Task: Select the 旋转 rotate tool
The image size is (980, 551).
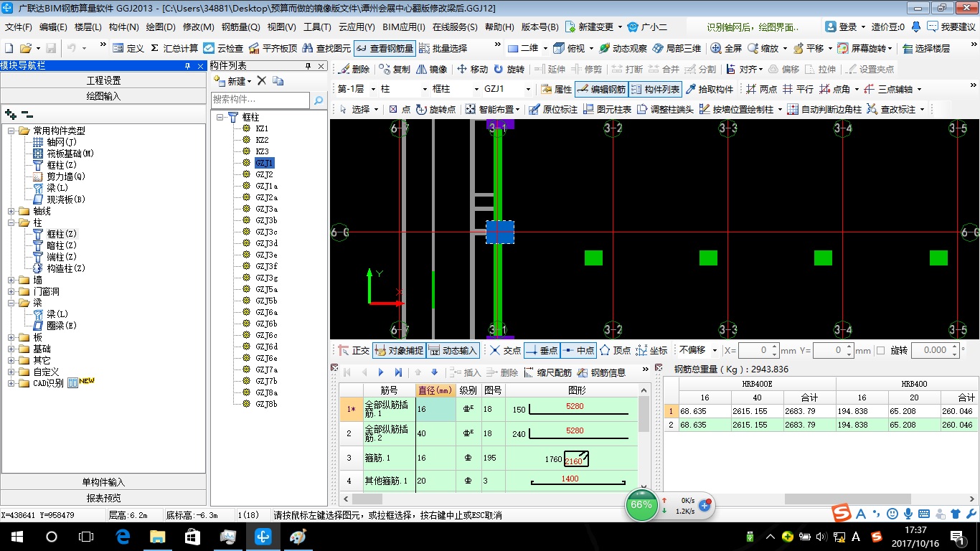Action: pos(508,69)
